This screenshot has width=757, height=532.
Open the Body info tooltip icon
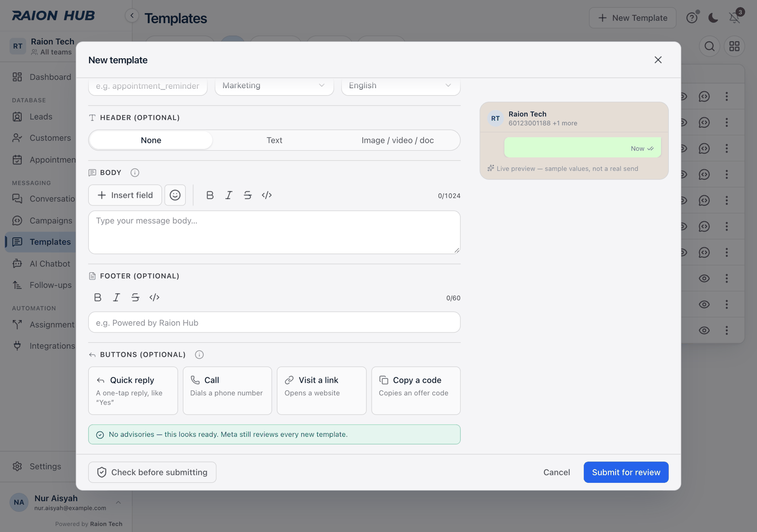click(135, 173)
